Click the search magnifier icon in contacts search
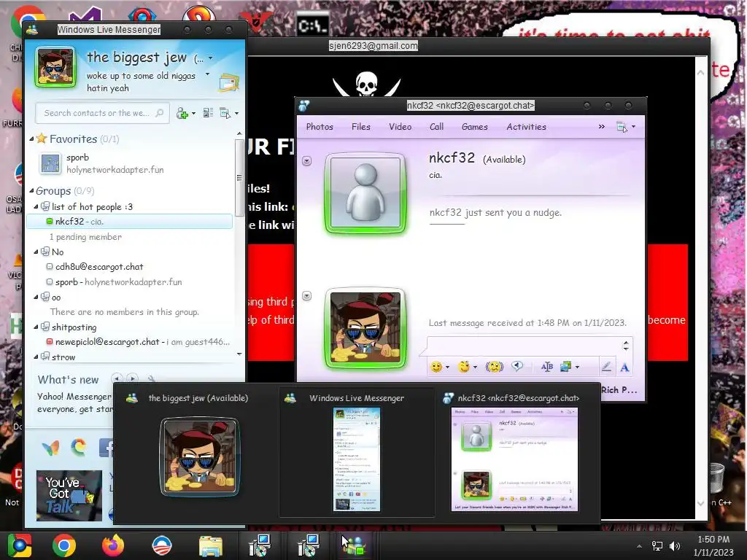The image size is (747, 560). point(160,113)
